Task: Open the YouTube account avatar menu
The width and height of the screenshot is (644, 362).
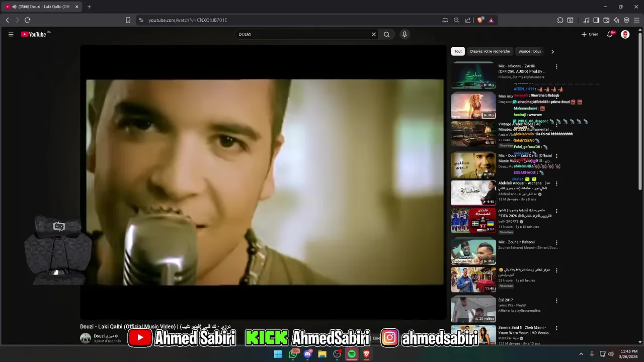Action: pyautogui.click(x=625, y=34)
